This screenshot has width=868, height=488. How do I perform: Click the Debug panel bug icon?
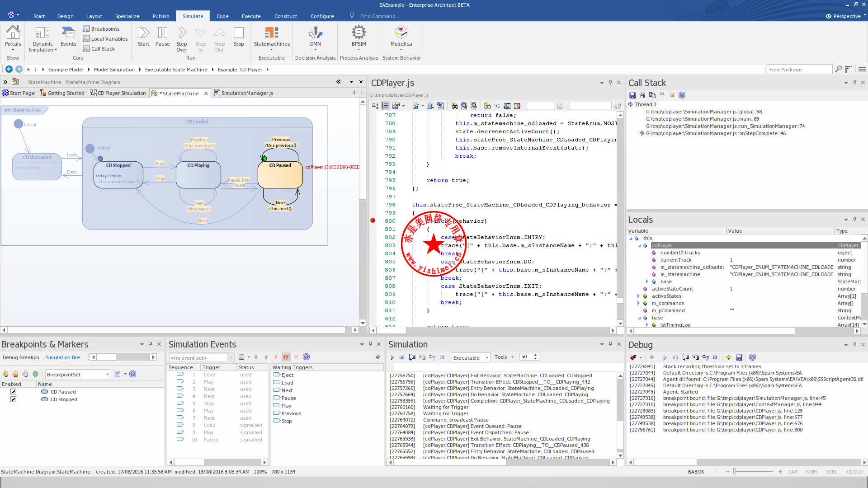633,357
